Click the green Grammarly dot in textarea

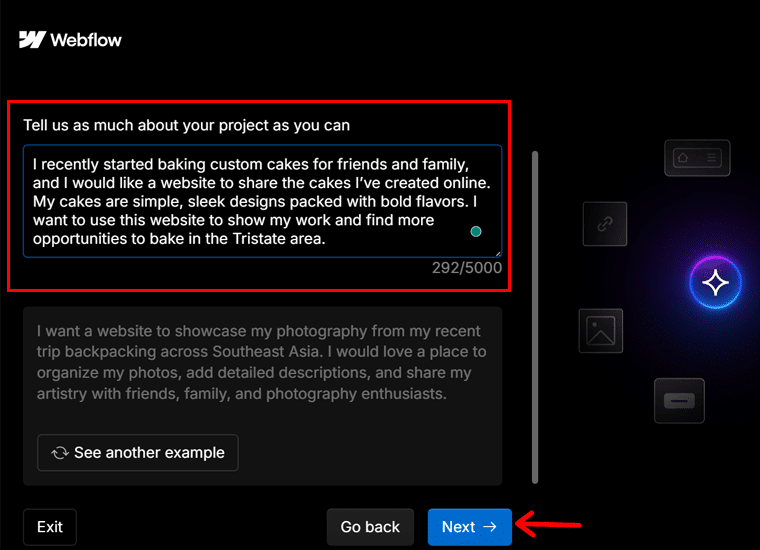coord(476,232)
